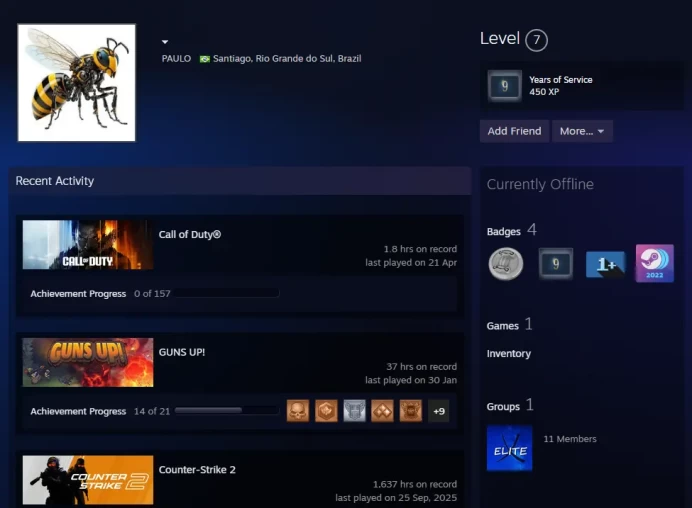Image resolution: width=692 pixels, height=508 pixels.
Task: Click last played on 25 Sep, 2025
Action: (396, 498)
